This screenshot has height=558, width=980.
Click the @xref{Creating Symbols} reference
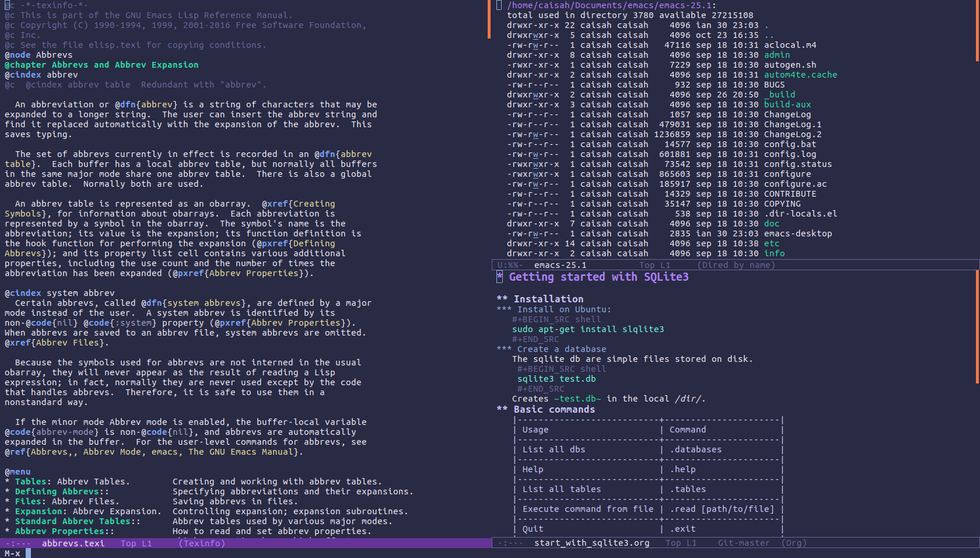pyautogui.click(x=299, y=204)
